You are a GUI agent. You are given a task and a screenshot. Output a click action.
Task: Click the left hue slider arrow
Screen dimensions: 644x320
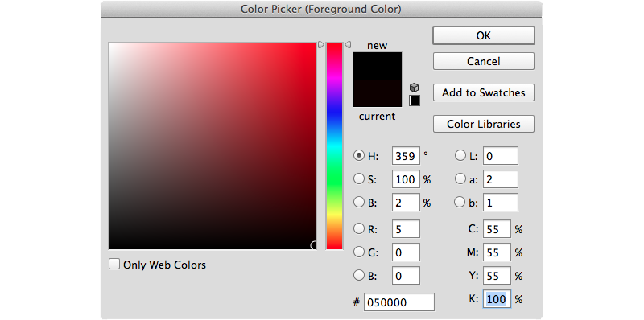pyautogui.click(x=320, y=44)
